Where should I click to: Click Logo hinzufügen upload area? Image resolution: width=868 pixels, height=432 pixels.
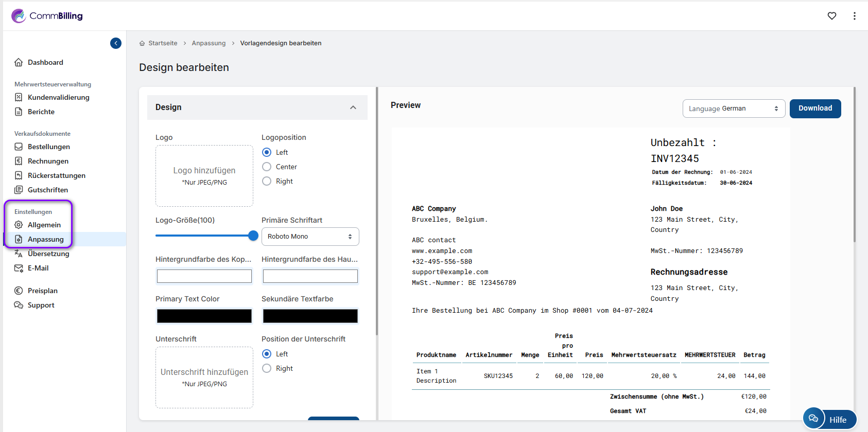[204, 176]
